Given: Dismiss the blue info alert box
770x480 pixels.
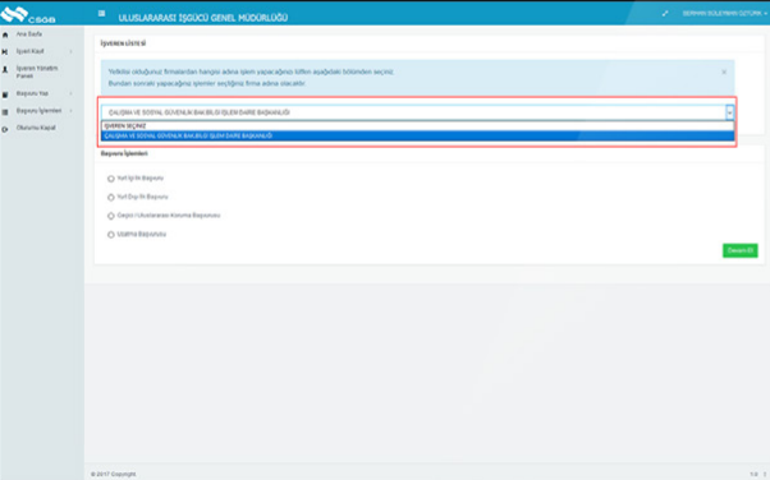Looking at the screenshot, I should point(724,72).
